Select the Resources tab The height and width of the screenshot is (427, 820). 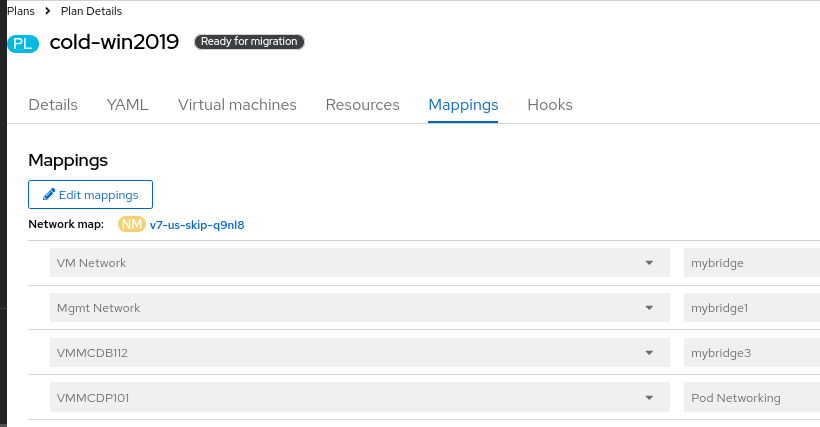(x=362, y=105)
